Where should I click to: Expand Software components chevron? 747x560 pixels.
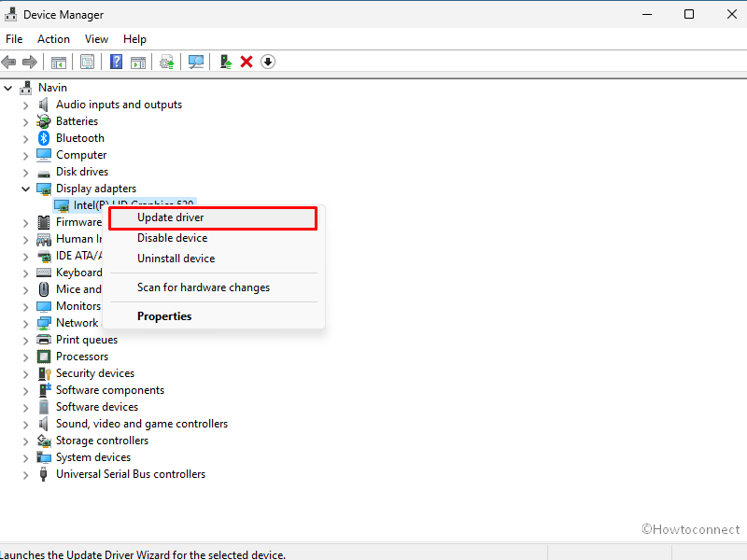[x=26, y=391]
